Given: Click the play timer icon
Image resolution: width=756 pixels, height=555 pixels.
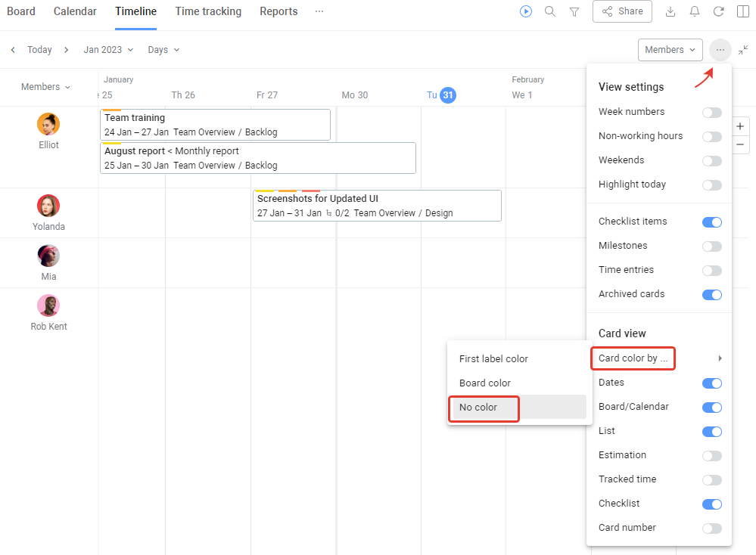Looking at the screenshot, I should point(525,11).
